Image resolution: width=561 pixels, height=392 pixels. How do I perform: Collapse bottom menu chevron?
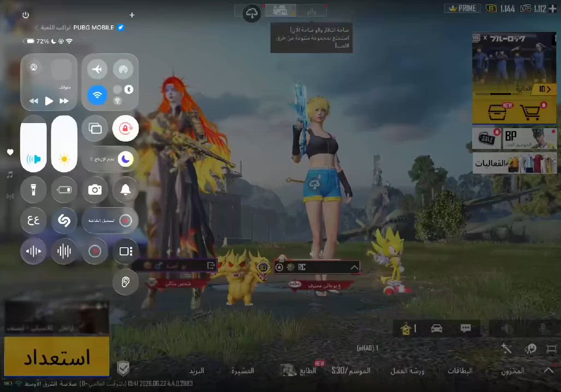(548, 371)
